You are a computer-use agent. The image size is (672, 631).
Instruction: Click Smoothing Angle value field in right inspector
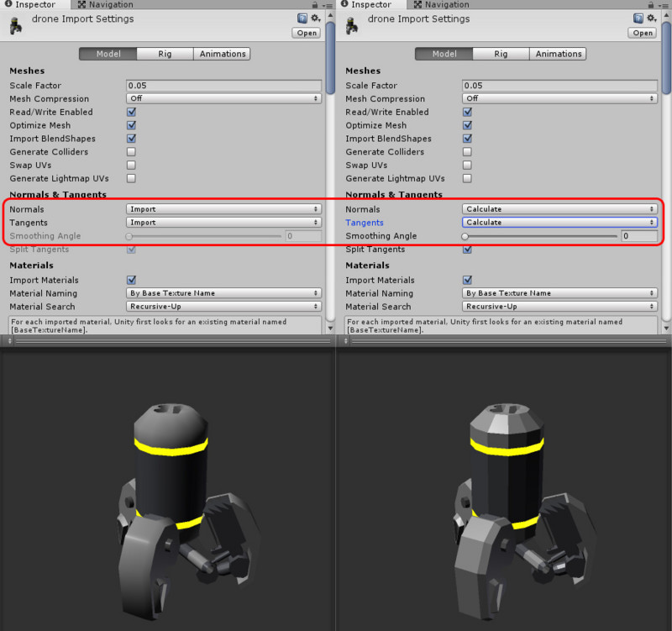(x=639, y=236)
